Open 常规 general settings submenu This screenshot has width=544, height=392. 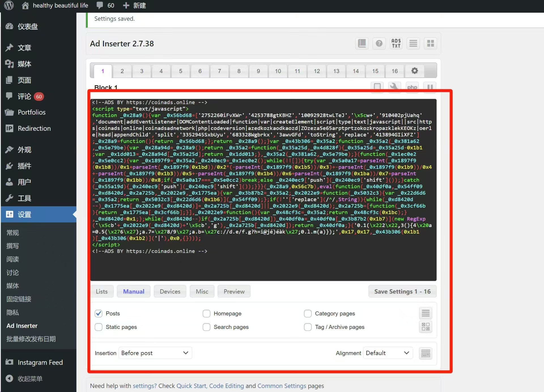13,233
